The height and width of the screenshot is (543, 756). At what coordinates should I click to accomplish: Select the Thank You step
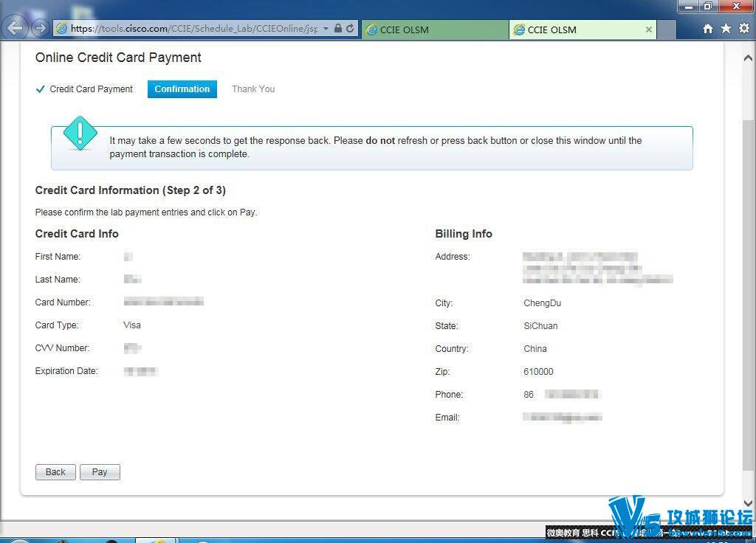pos(253,89)
